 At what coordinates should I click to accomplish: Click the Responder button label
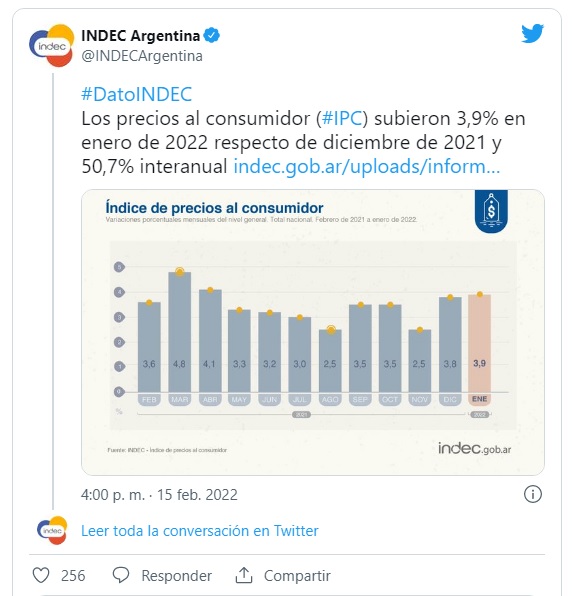[x=176, y=575]
